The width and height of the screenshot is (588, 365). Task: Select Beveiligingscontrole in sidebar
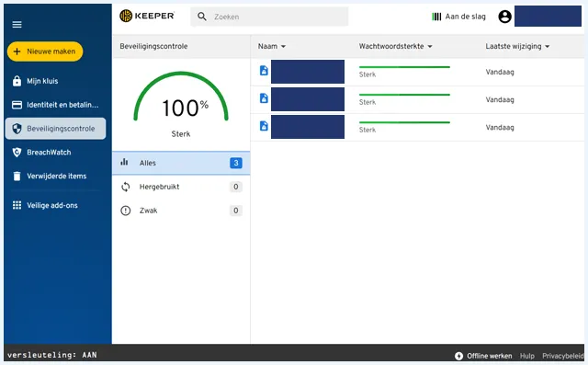click(55, 129)
